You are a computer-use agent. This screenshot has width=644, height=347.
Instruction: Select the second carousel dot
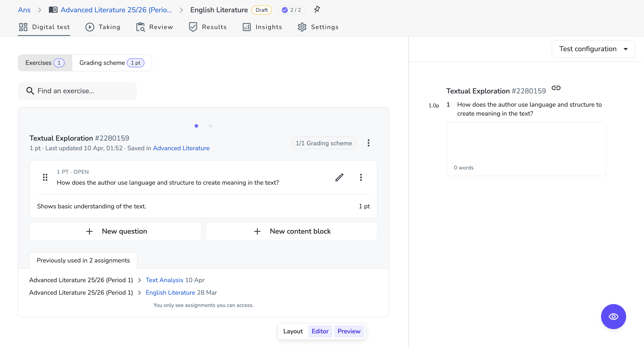tap(210, 126)
